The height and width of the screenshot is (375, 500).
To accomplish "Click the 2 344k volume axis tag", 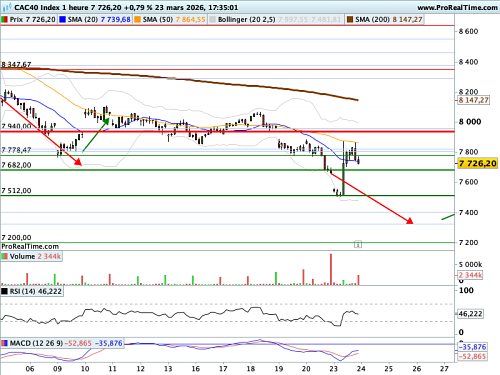I will point(470,275).
